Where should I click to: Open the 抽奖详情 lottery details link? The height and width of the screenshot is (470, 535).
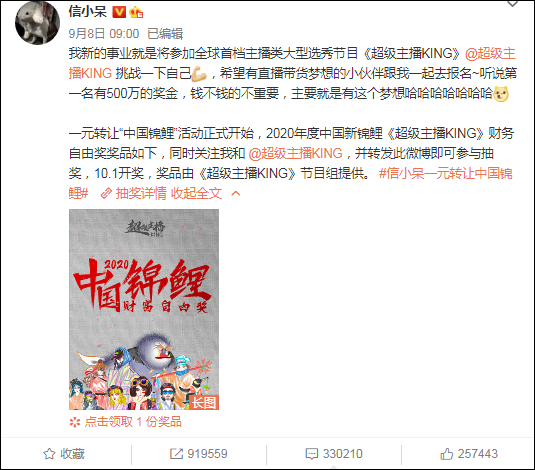141,194
